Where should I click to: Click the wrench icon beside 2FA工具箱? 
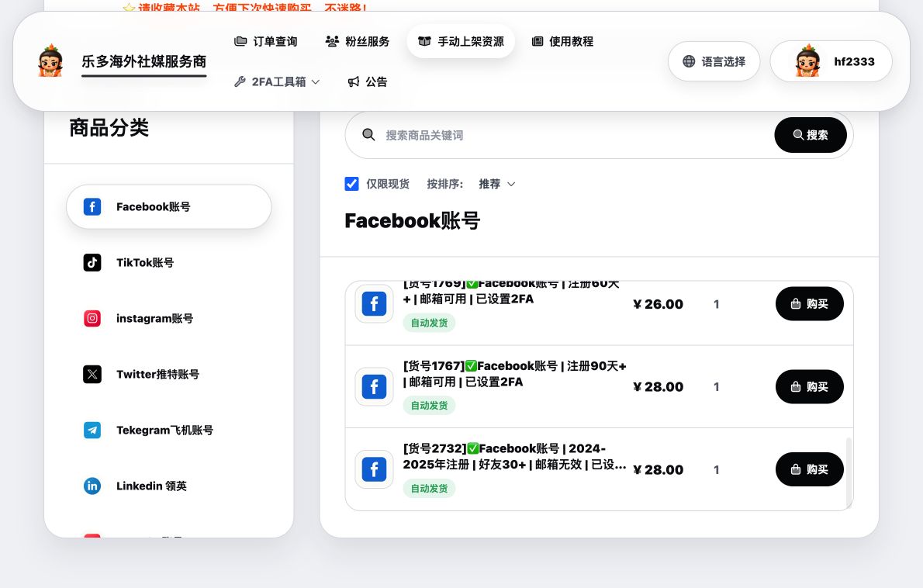[240, 81]
